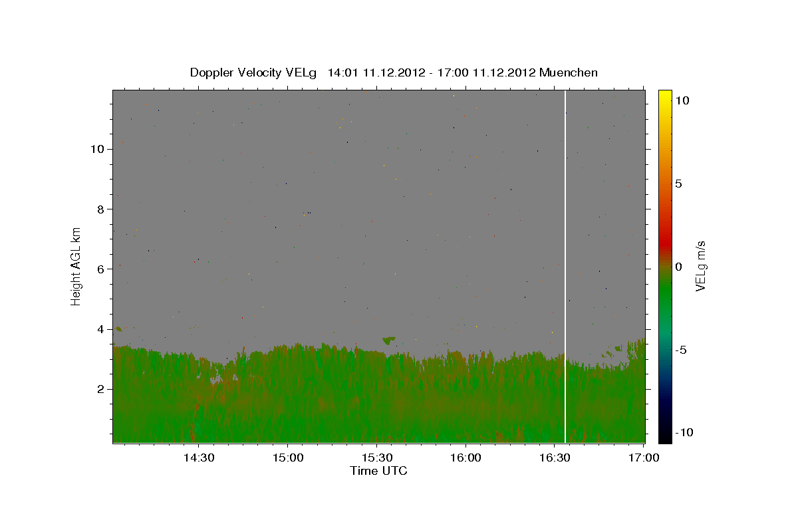The image size is (798, 532).
Task: Click the 'VELg m/s' colorbar label
Action: (700, 265)
